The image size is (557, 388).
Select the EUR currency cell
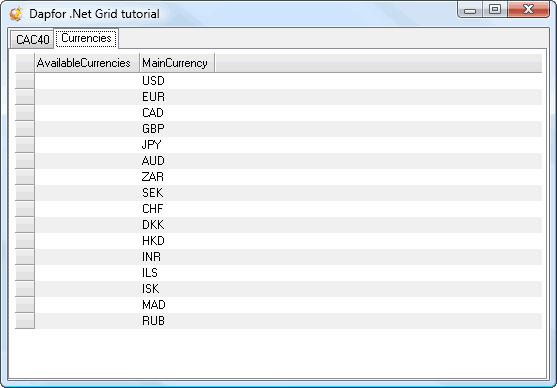(177, 97)
